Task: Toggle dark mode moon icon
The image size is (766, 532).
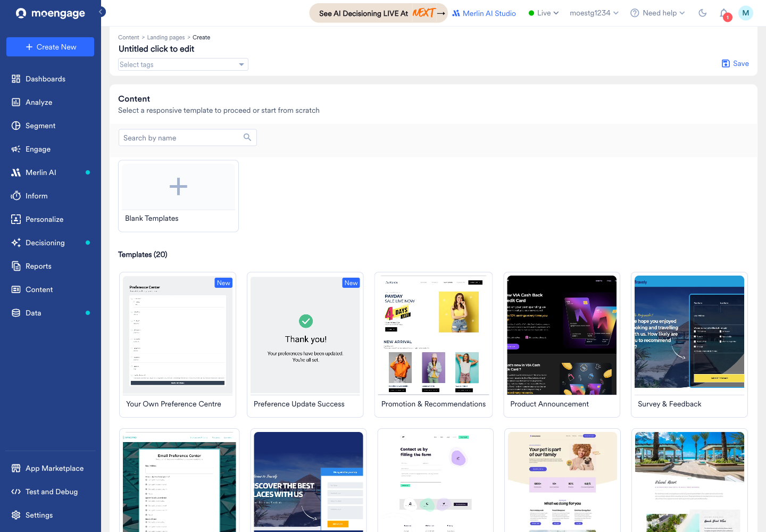Action: [703, 13]
